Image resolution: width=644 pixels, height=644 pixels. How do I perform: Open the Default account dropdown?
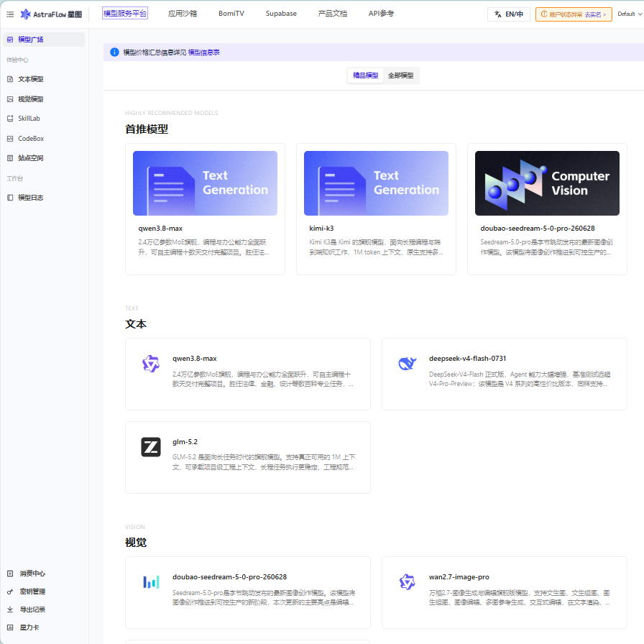coord(629,14)
